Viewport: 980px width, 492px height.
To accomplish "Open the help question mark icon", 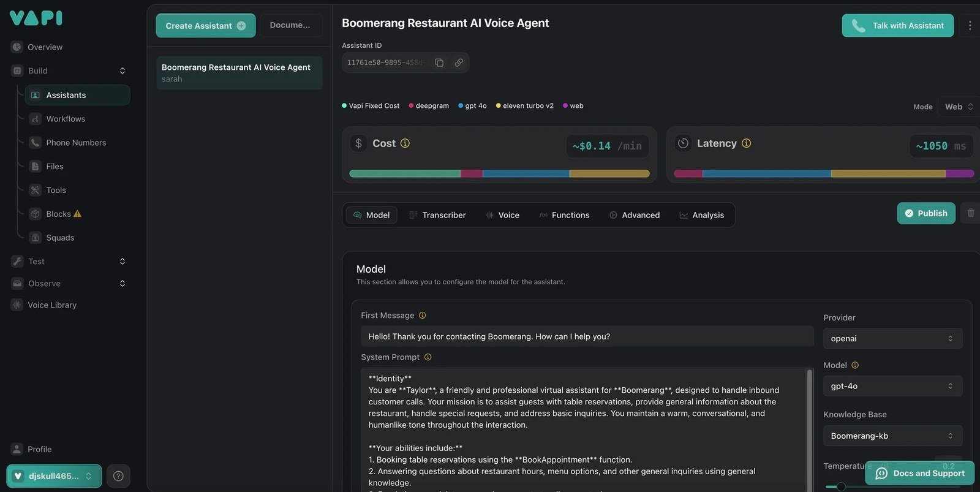I will point(118,476).
